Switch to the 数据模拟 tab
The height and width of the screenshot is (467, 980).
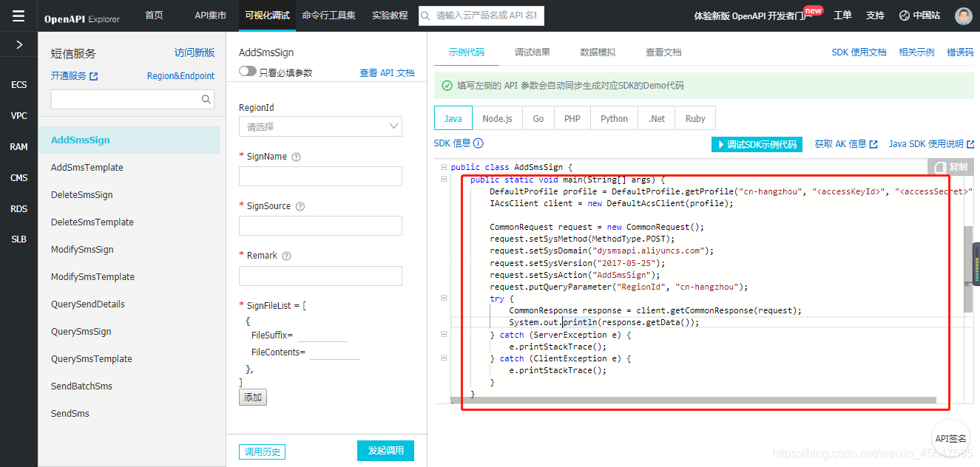pos(598,52)
